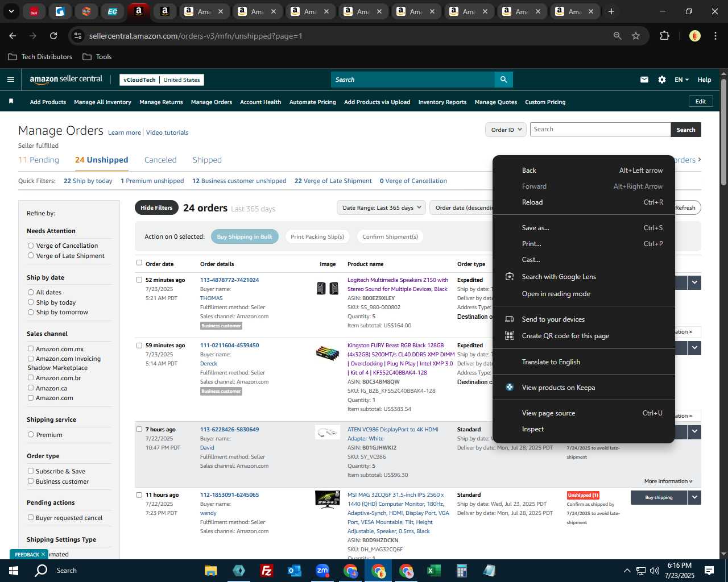Go back using browser back arrow
The width and height of the screenshot is (728, 582).
[x=13, y=36]
